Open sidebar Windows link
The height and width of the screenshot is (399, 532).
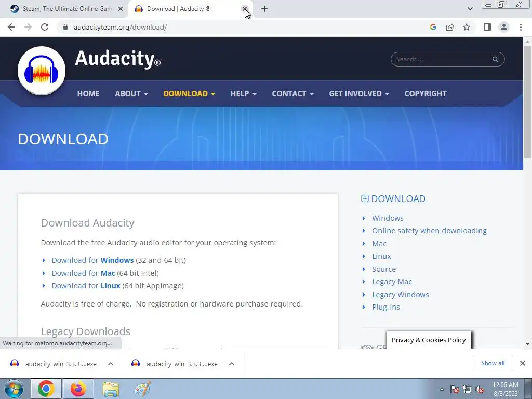coord(388,218)
